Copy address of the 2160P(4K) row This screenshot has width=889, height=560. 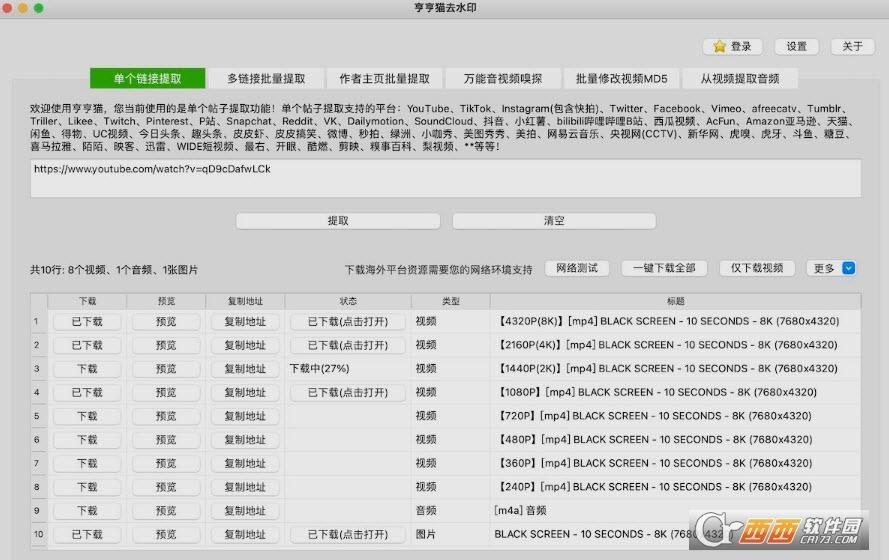pos(245,345)
